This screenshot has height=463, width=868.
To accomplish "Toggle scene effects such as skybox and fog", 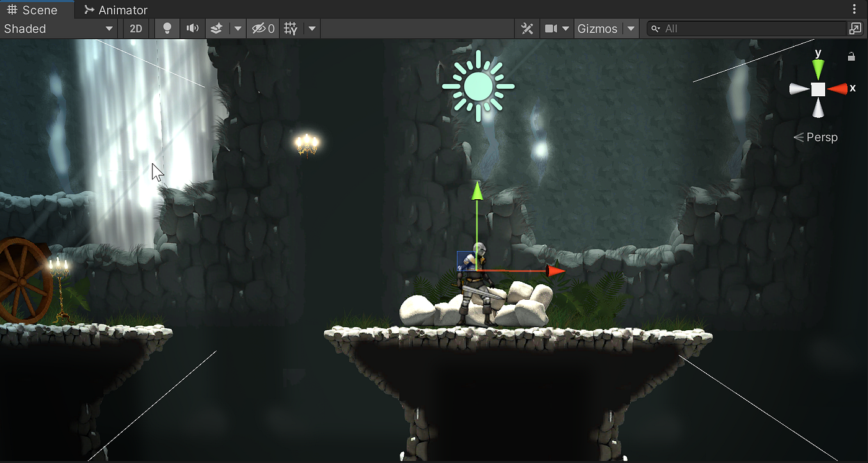I will point(216,29).
